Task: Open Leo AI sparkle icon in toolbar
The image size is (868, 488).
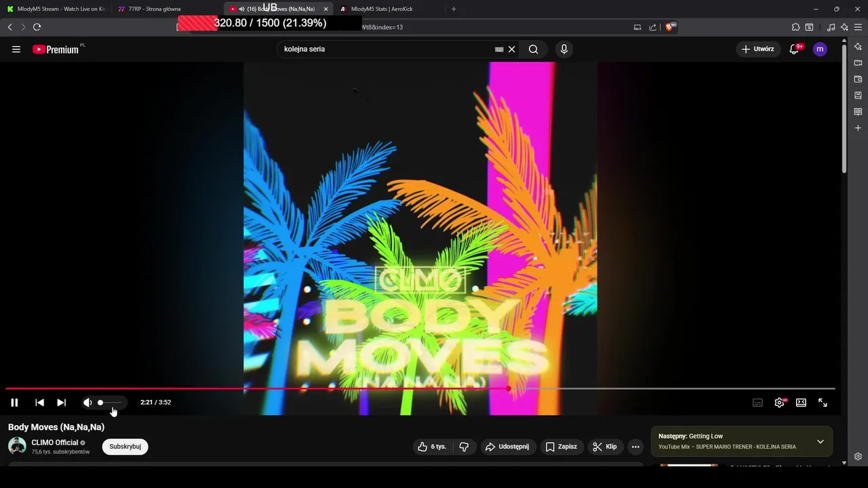Action: (x=844, y=27)
